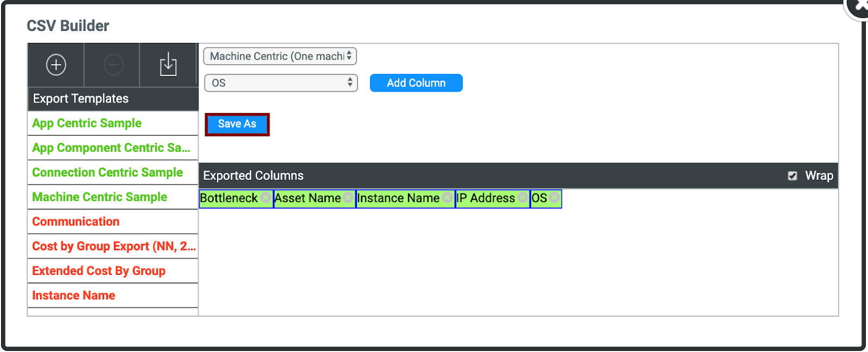Click the add template plus icon
868x352 pixels.
click(x=56, y=65)
